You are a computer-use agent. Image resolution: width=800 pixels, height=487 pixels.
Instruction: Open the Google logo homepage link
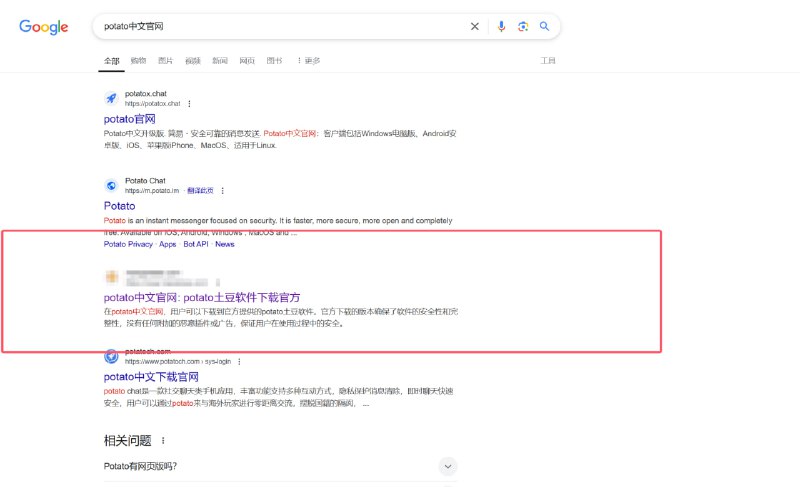point(43,27)
